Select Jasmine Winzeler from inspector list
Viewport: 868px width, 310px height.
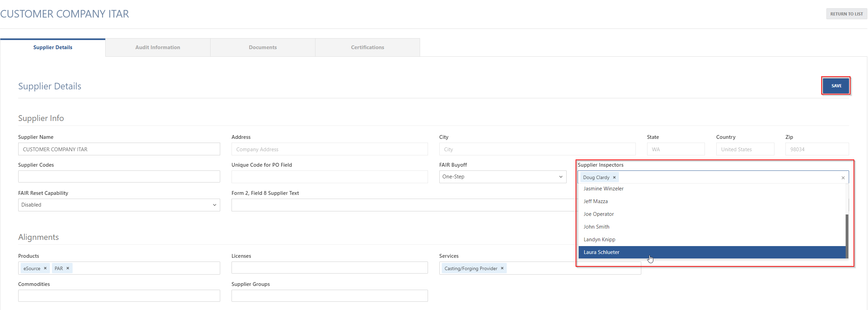[712, 189]
